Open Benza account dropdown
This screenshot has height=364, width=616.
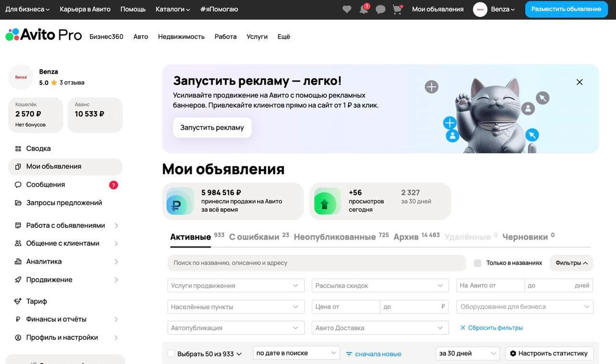coord(503,9)
